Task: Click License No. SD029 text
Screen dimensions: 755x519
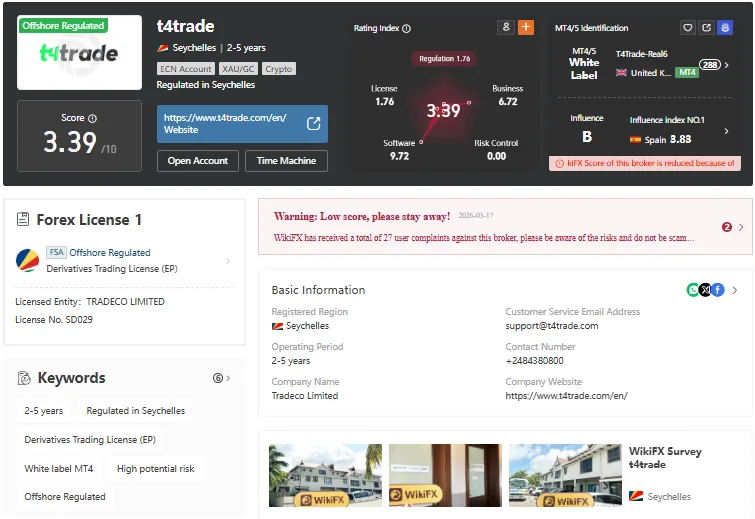Action: point(54,320)
